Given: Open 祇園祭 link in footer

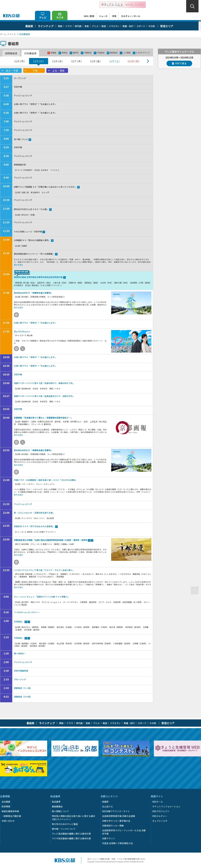Looking at the screenshot, I should [x=105, y=802].
